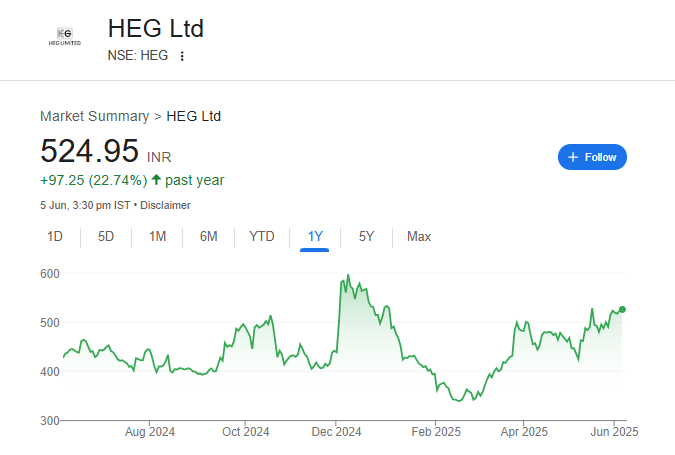Select the 1Y time range tab

tap(315, 238)
